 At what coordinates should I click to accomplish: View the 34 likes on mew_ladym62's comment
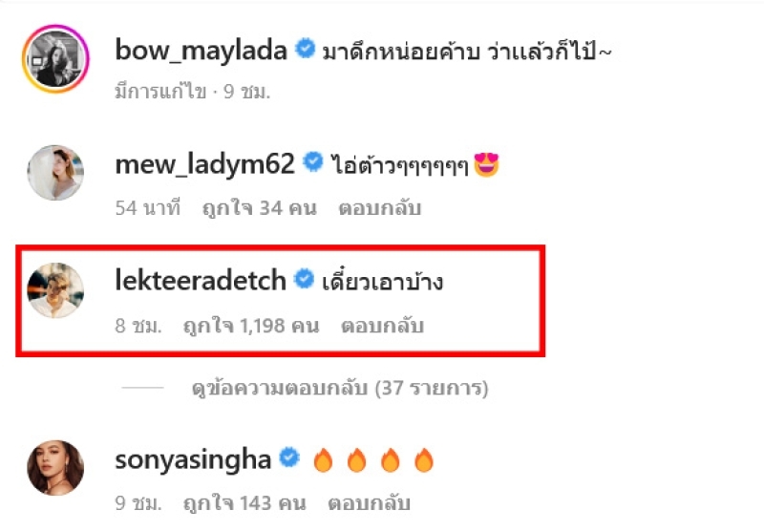pyautogui.click(x=259, y=208)
